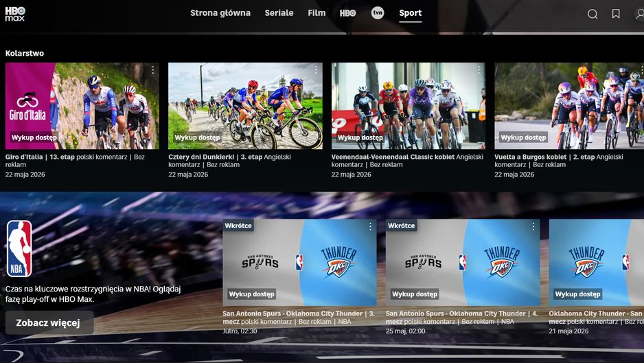Open the Vuelta a Burgos kobiet thumbnail
Image resolution: width=644 pixels, height=363 pixels.
click(x=569, y=106)
